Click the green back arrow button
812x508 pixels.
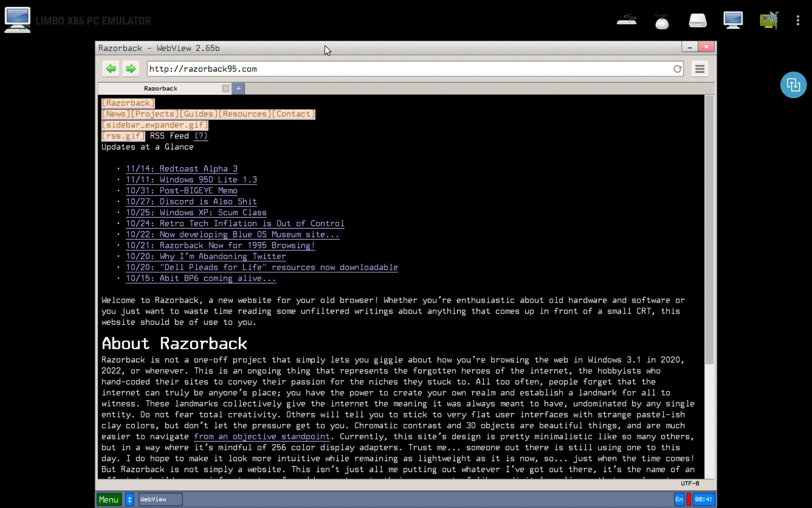[111, 69]
